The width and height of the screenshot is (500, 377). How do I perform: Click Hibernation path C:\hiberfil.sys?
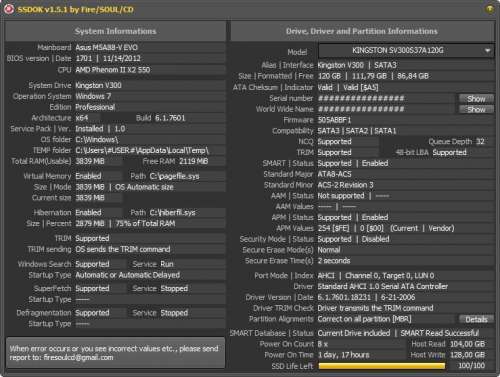(172, 213)
